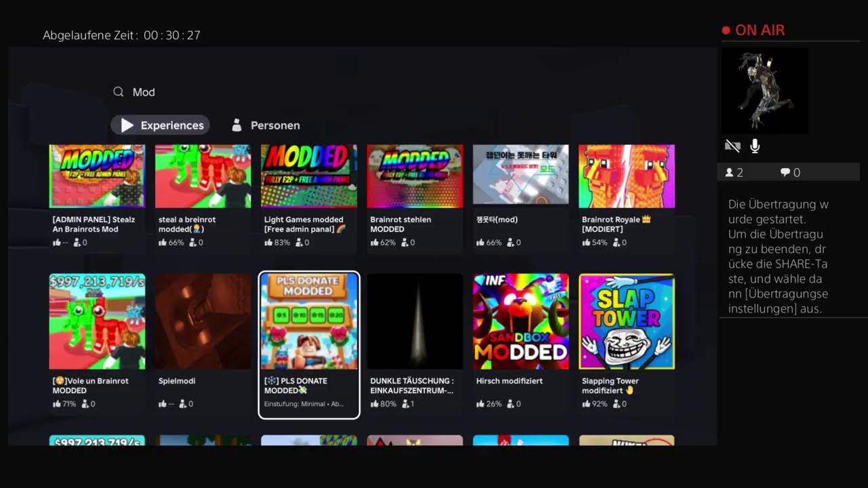The image size is (868, 488).
Task: Click the comment count icon showing 0
Action: click(x=785, y=173)
